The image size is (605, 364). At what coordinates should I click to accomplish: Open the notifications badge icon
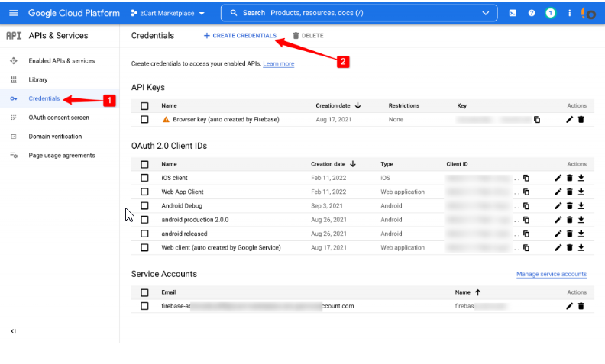click(x=550, y=13)
